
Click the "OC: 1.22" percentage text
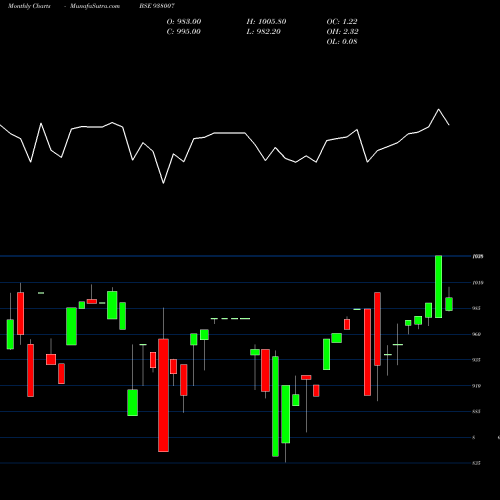342,22
